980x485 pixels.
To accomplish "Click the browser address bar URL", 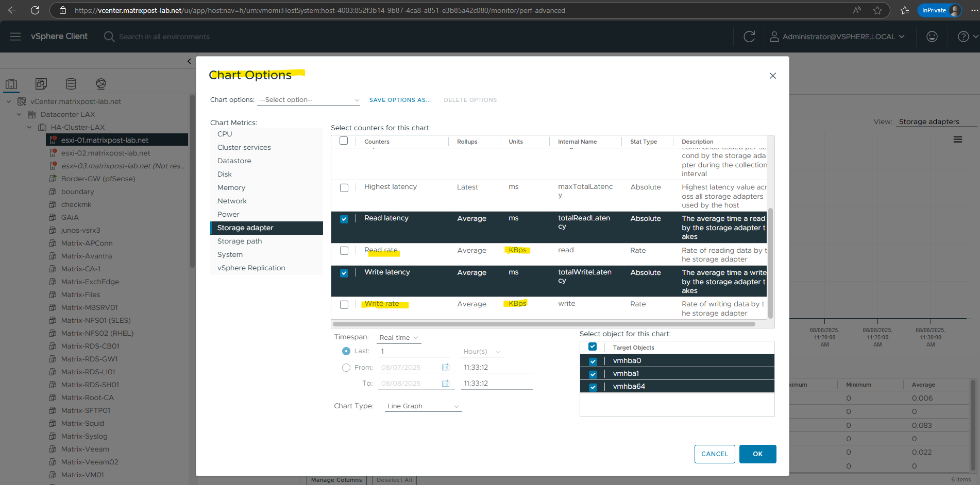I will pyautogui.click(x=319, y=10).
